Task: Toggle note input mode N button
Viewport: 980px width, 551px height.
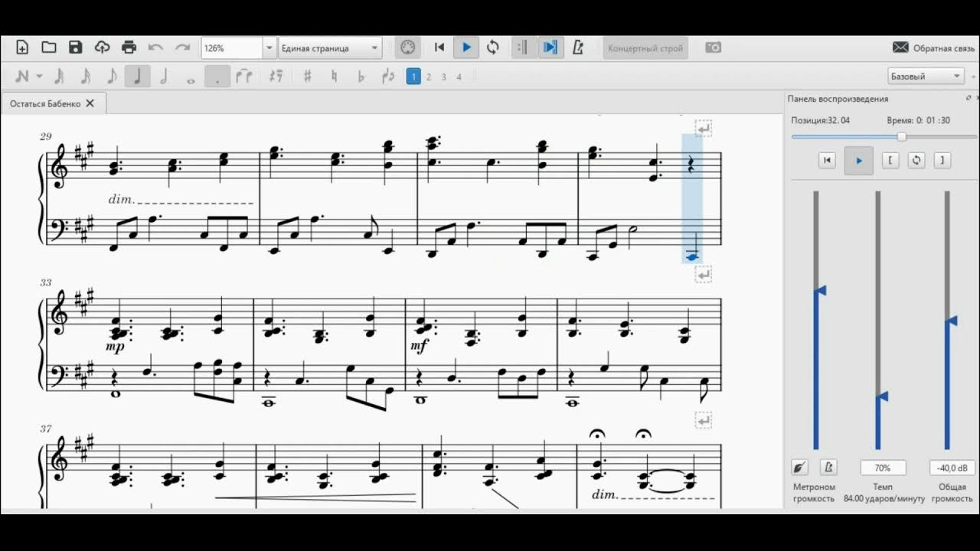Action: click(21, 76)
